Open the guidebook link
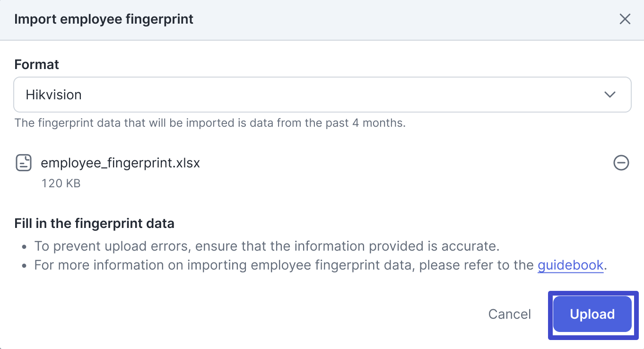The width and height of the screenshot is (644, 349). coord(570,265)
